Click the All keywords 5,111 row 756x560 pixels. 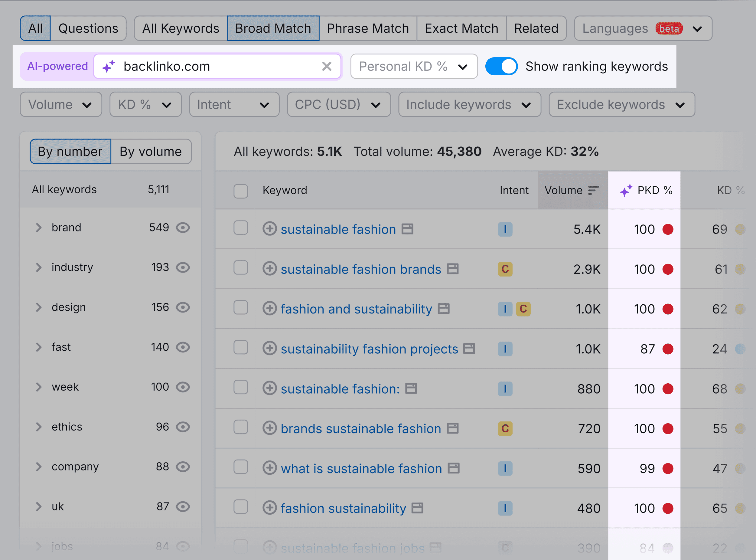110,189
